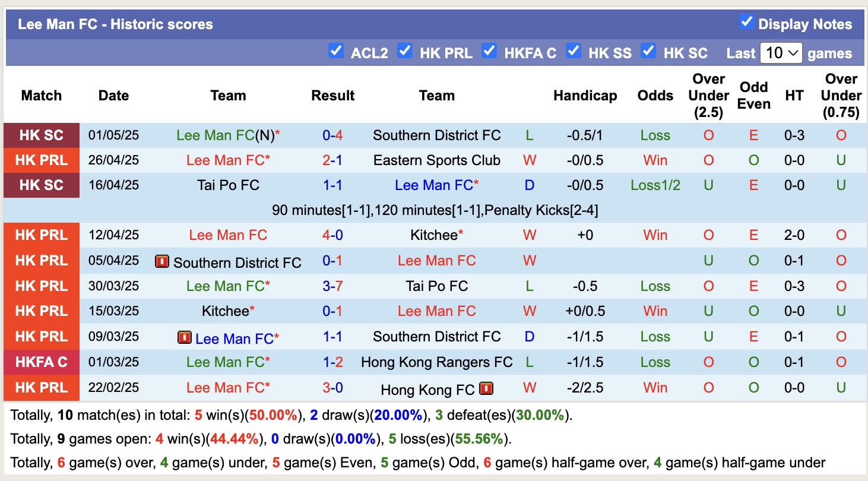Click the 0-4 result of the 01/05 match
This screenshot has height=481, width=868.
point(332,135)
